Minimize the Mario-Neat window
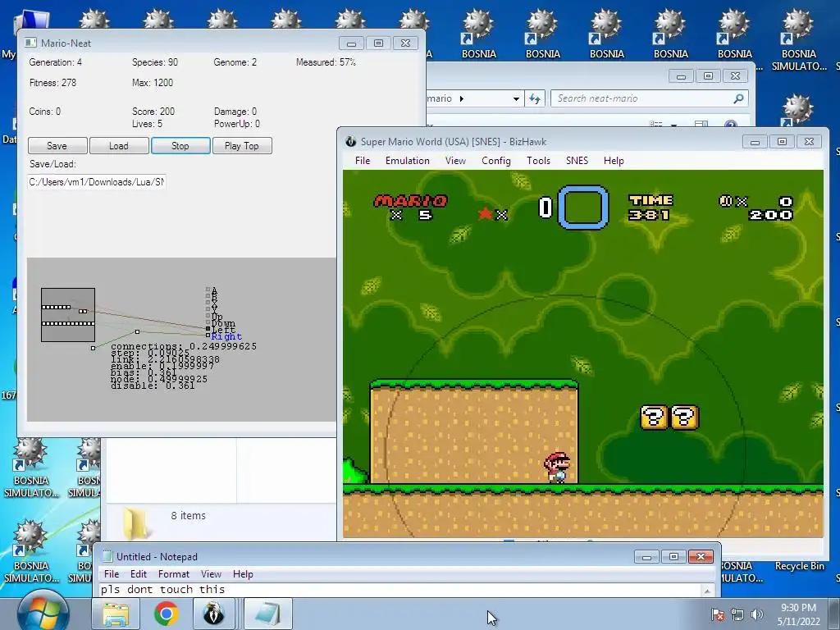This screenshot has width=840, height=630. [351, 43]
